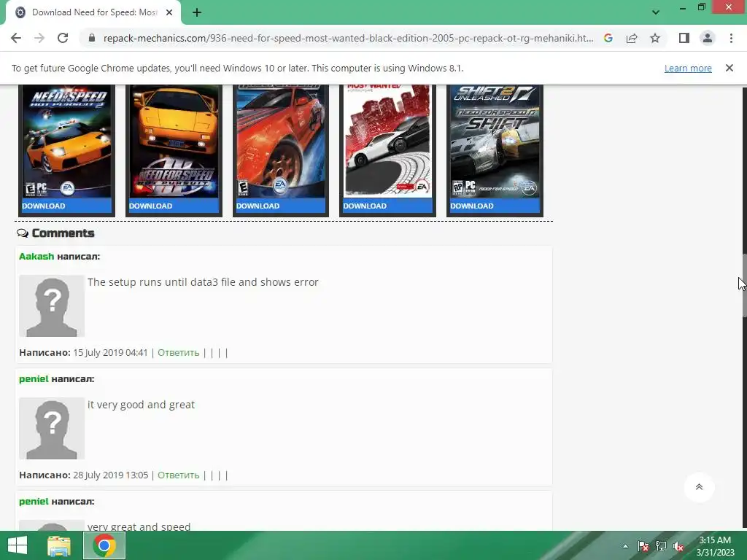747x560 pixels.
Task: Click the forward navigation arrow
Action: (x=39, y=38)
